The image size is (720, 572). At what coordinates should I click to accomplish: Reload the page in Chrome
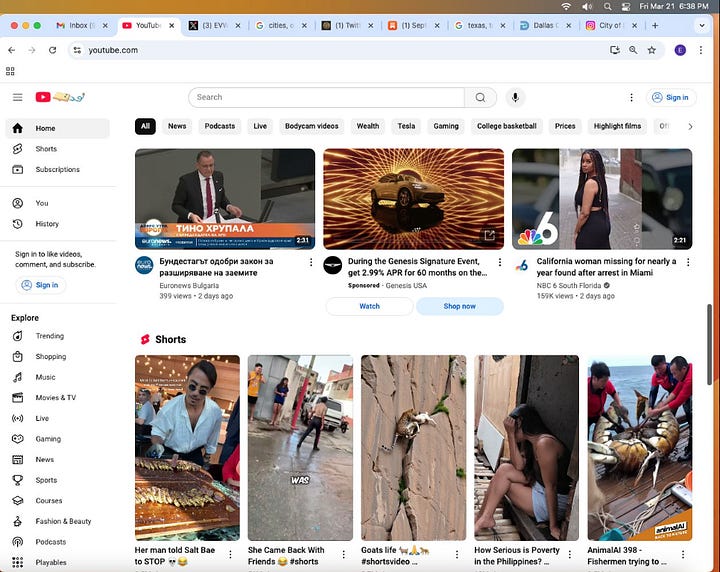52,50
